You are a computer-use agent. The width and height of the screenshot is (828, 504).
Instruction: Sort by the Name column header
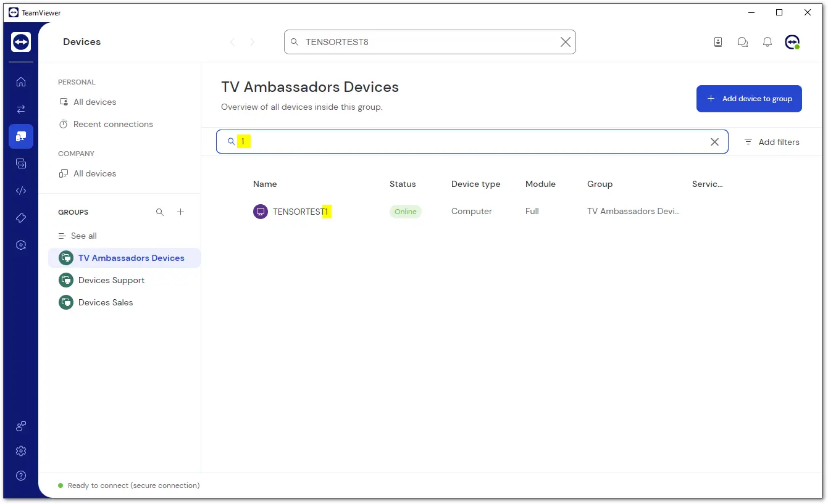click(265, 184)
